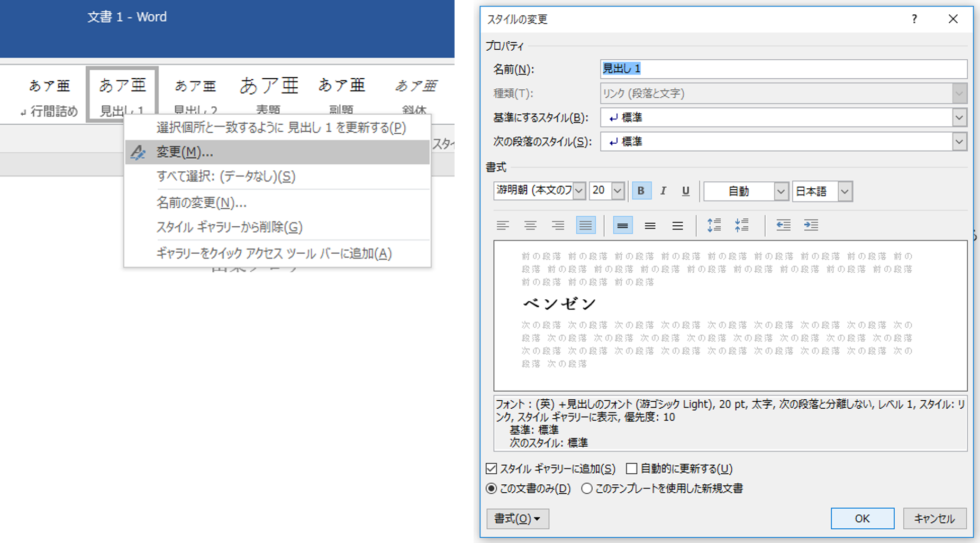This screenshot has height=543, width=980.
Task: Set single line spacing
Action: point(623,225)
